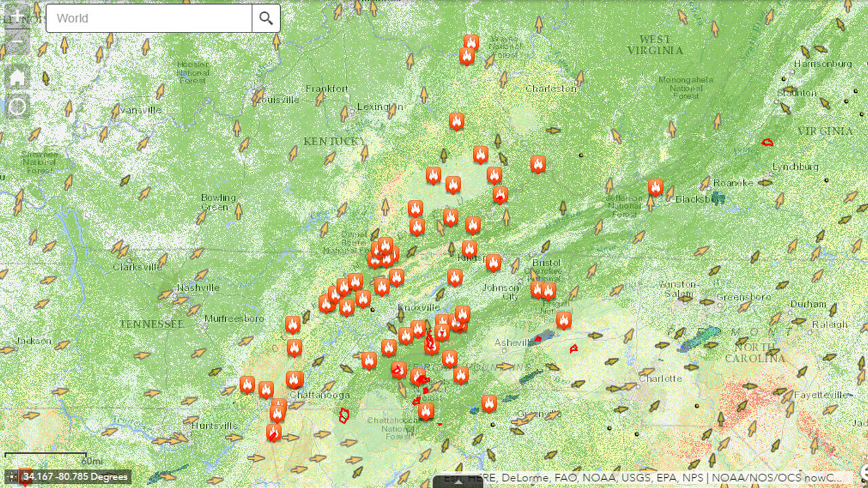The image size is (868, 488).
Task: Find my location with the locate button
Action: pos(17,106)
